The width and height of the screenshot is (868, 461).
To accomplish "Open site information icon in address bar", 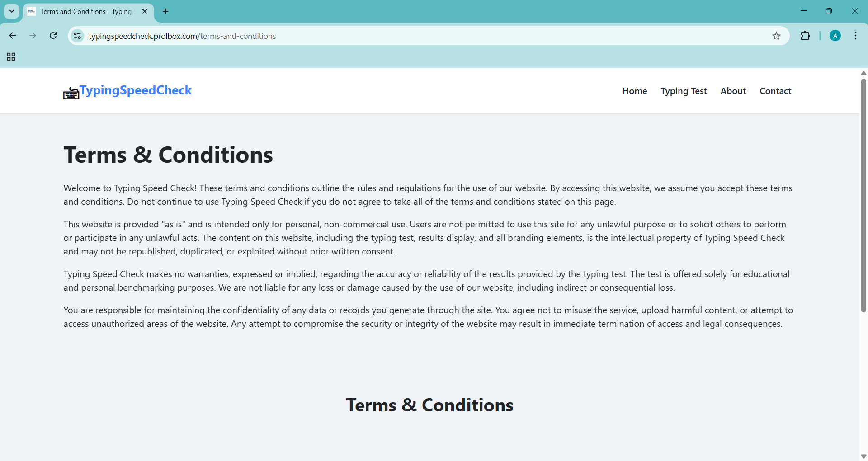I will pos(78,36).
